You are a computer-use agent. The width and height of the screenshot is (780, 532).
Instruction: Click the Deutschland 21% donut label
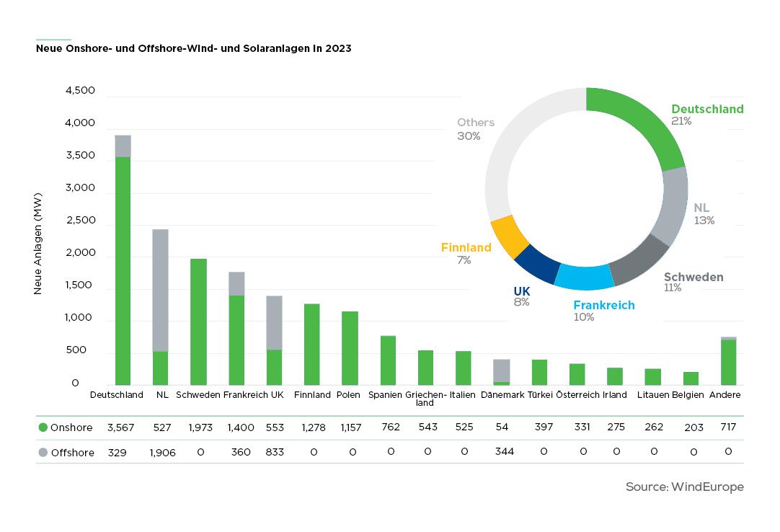[x=707, y=115]
